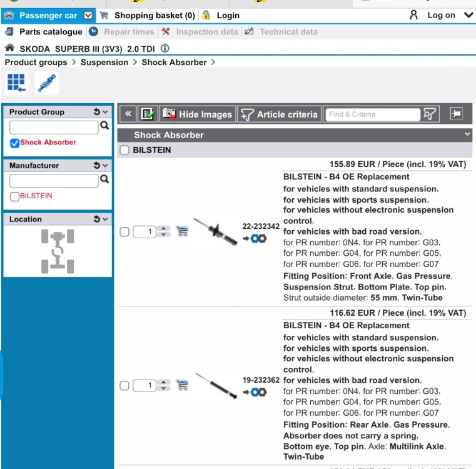The width and height of the screenshot is (476, 469).
Task: Reset the Location filter
Action: point(97,219)
